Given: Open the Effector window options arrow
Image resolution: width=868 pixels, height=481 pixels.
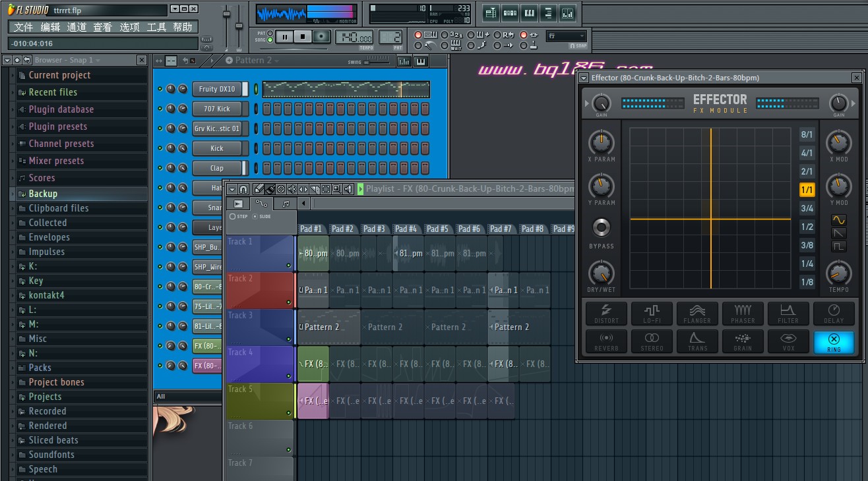Looking at the screenshot, I should coord(584,78).
